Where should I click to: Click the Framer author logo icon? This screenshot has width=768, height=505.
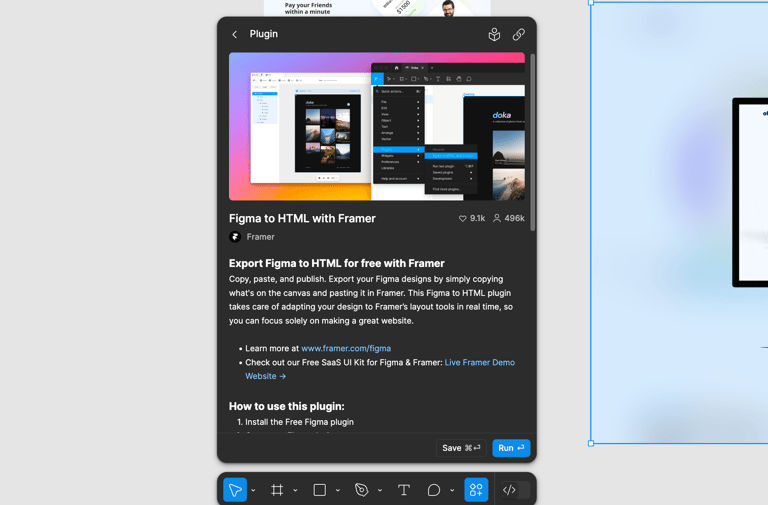[x=235, y=237]
